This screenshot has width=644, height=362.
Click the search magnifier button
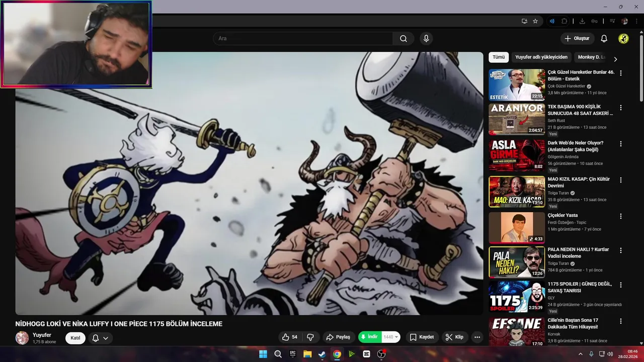[x=404, y=39]
